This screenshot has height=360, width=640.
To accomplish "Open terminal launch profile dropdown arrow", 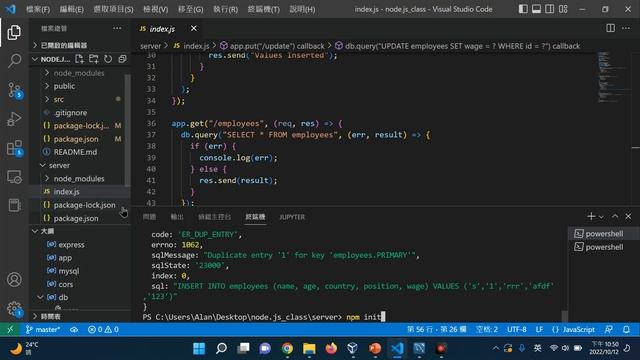I will [x=601, y=217].
